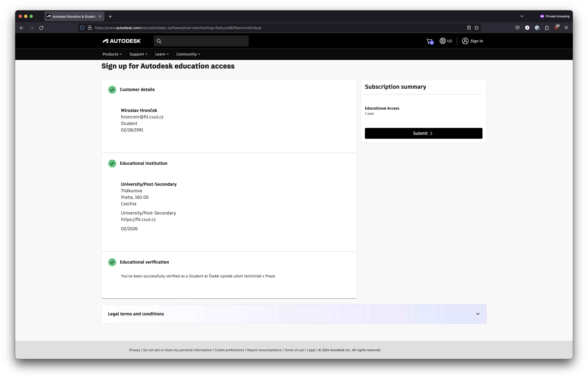Click Customer details green checkmark
The image size is (588, 379).
click(x=112, y=90)
